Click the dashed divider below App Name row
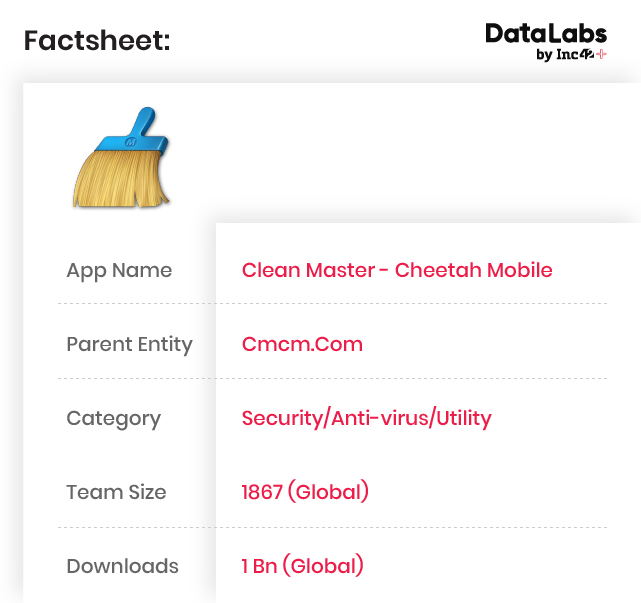The height and width of the screenshot is (603, 641). pos(332,303)
